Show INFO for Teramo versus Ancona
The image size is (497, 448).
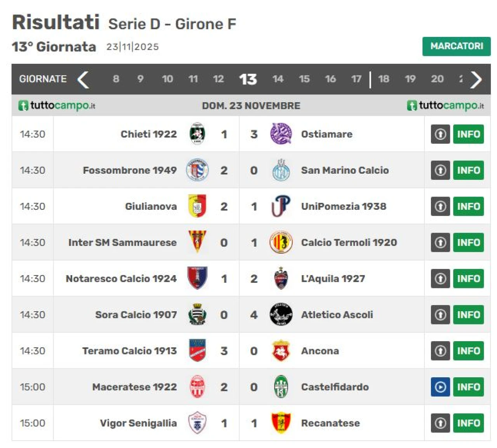click(468, 351)
